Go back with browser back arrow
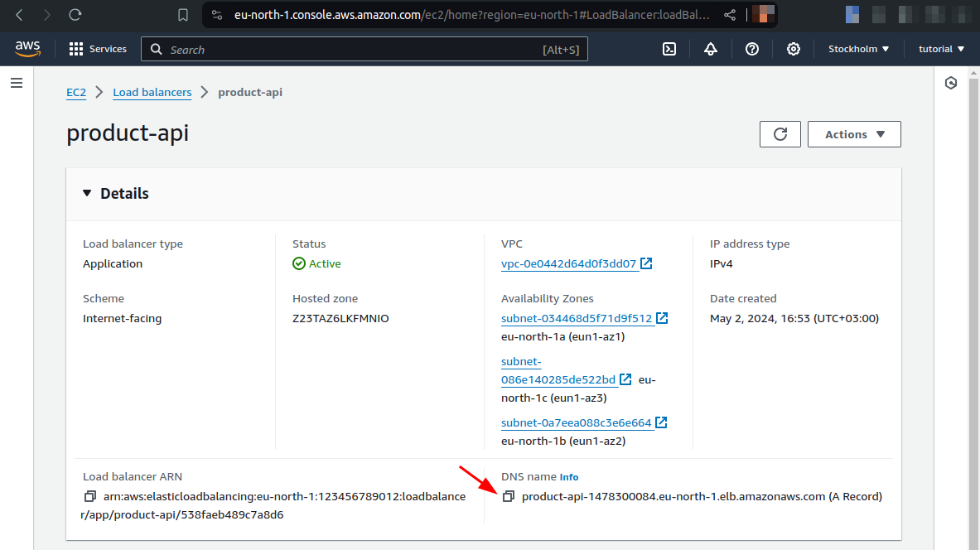This screenshot has height=550, width=980. coord(19,15)
